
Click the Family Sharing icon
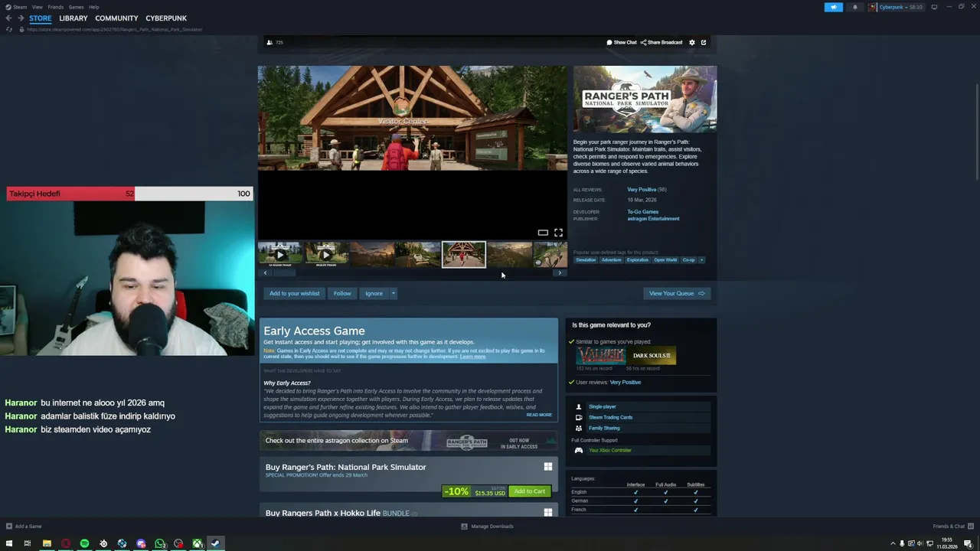579,429
